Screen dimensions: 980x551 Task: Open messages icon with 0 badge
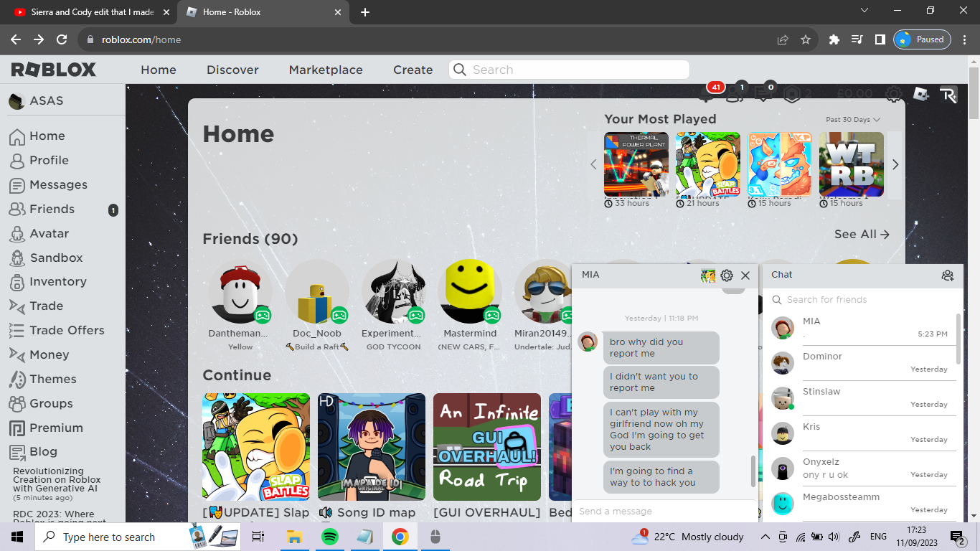point(764,94)
